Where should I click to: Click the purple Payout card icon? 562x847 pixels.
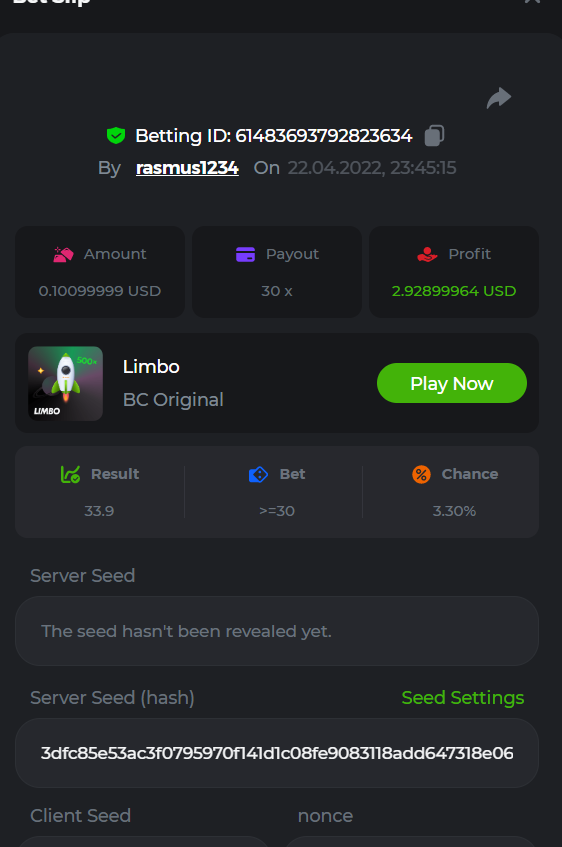coord(245,254)
